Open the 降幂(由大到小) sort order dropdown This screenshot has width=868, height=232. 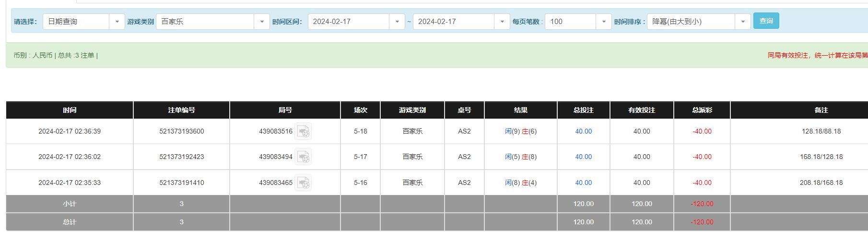pyautogui.click(x=699, y=22)
